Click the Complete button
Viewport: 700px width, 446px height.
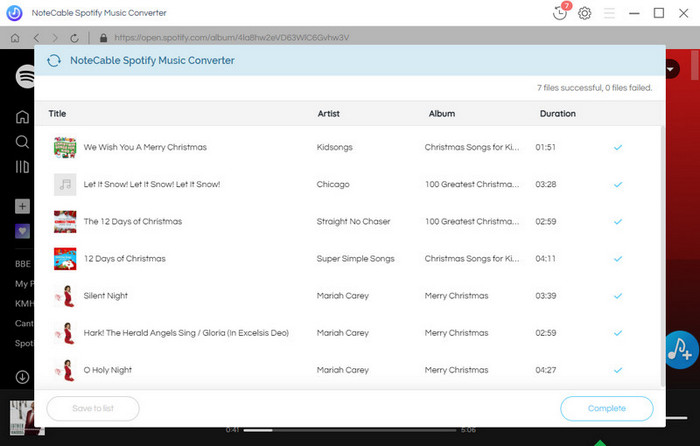607,408
